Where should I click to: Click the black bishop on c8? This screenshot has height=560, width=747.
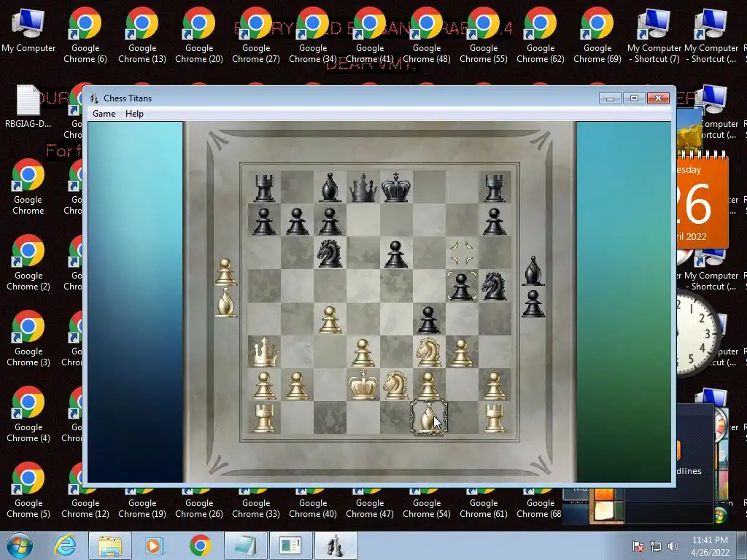pyautogui.click(x=330, y=187)
